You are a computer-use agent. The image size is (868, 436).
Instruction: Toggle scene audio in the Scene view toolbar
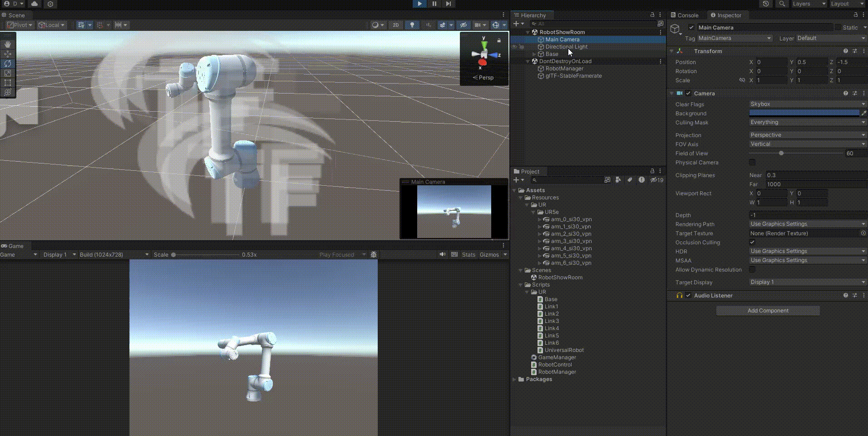coord(428,25)
